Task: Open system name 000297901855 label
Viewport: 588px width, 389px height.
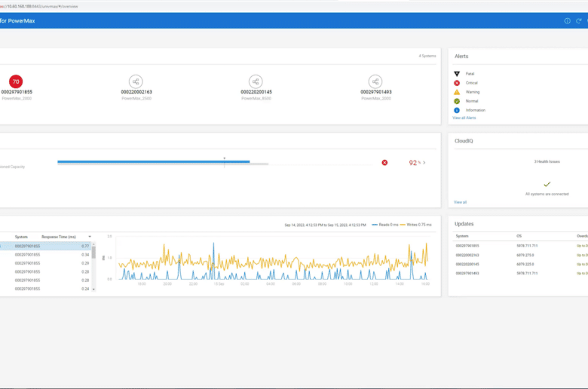Action: [17, 92]
